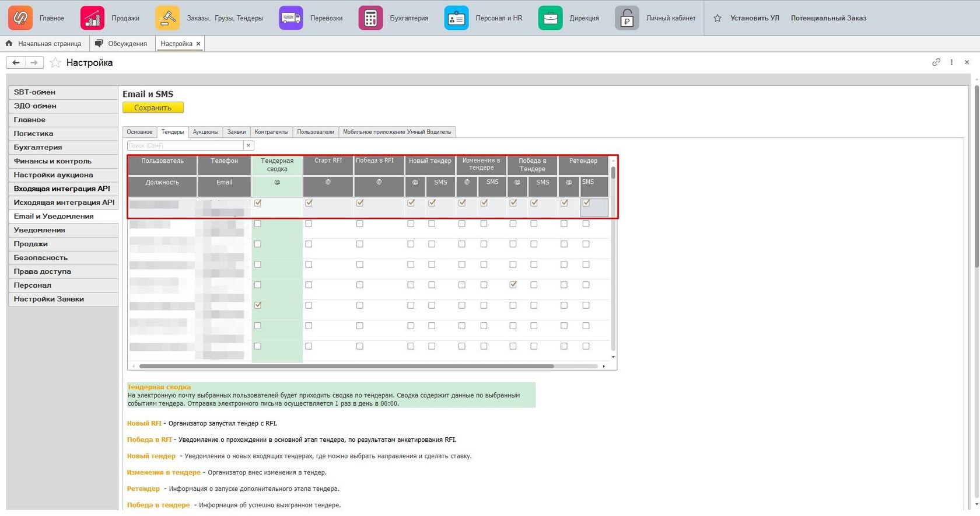Open the three-dot more actions menu

(951, 62)
